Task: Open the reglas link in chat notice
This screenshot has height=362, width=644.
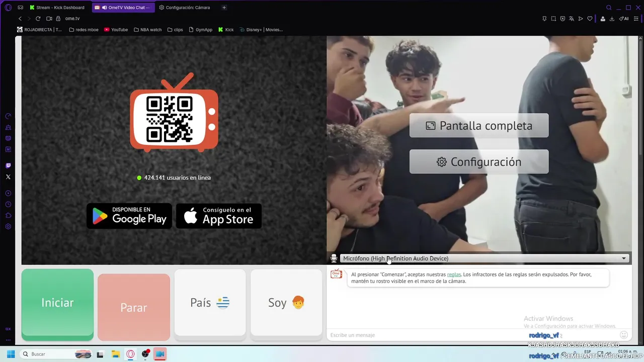Action: click(454, 275)
